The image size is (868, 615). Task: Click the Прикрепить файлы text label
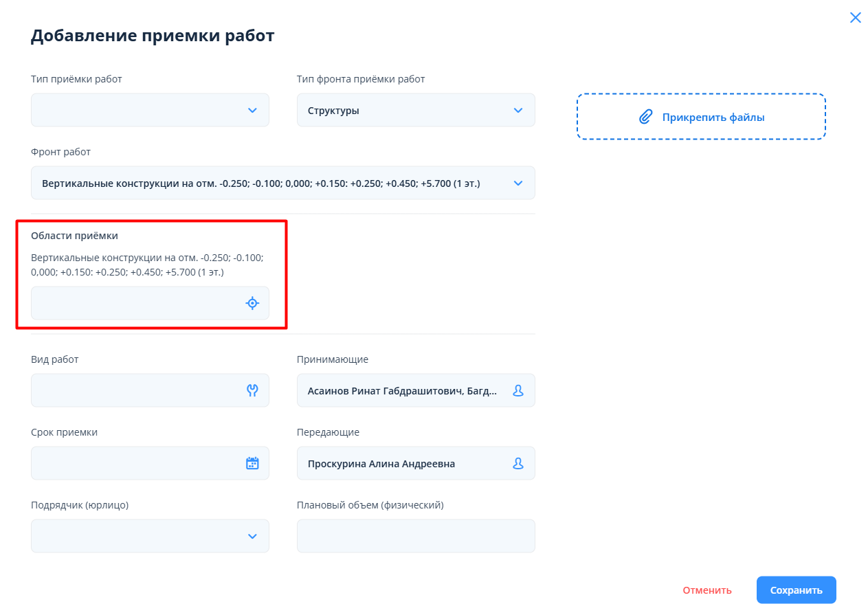coord(713,117)
